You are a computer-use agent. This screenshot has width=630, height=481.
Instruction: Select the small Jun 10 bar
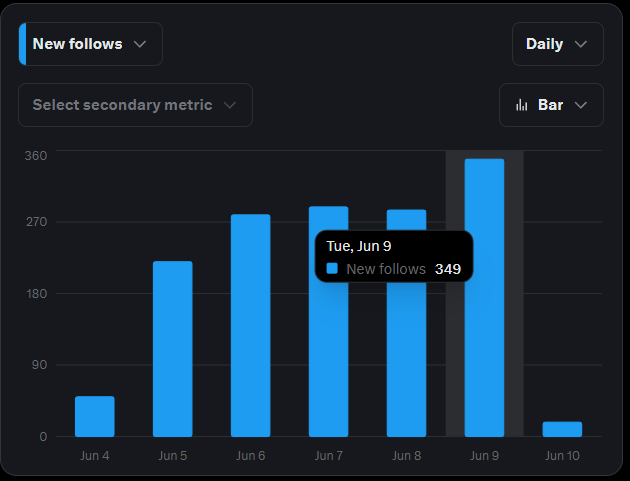click(x=562, y=429)
